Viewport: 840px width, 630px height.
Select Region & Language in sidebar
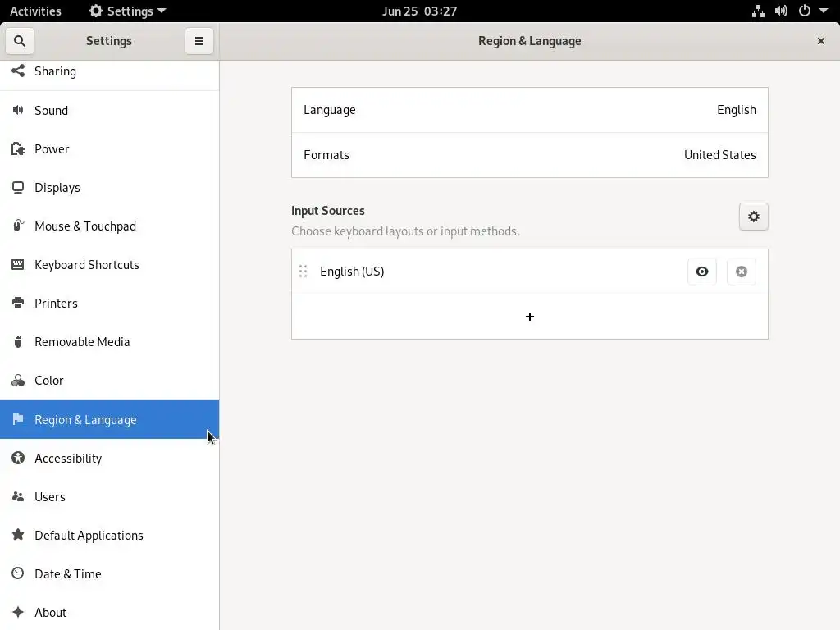pos(109,419)
